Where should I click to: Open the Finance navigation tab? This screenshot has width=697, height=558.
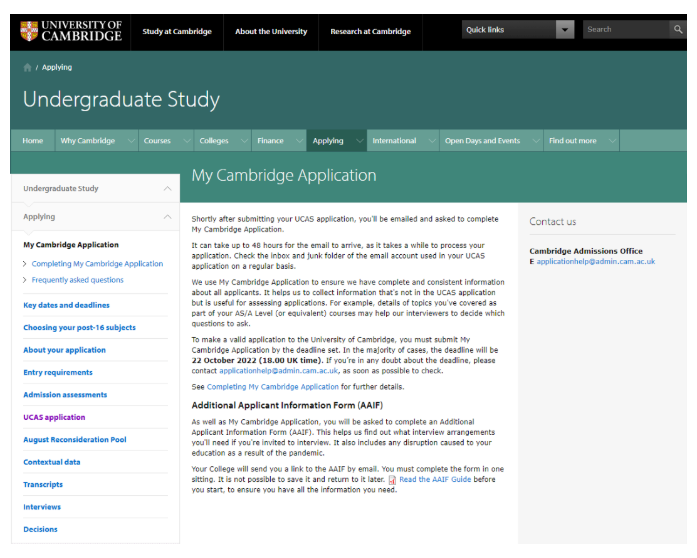point(270,141)
